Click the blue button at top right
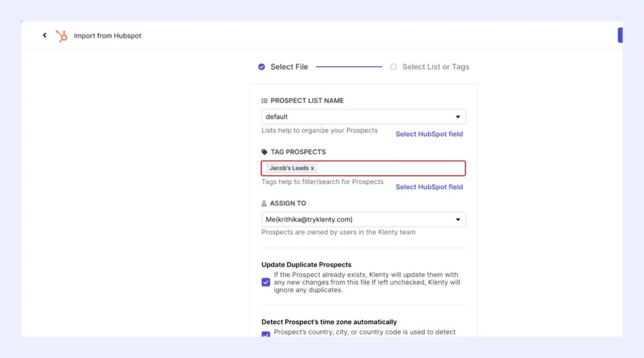644x358 pixels. click(620, 35)
